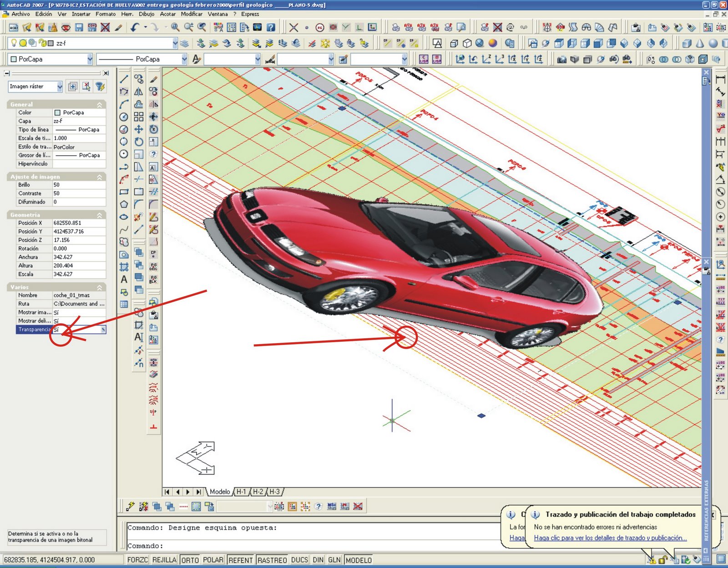728x568 pixels.
Task: Click the Quick Select icon in Properties
Action: click(101, 86)
